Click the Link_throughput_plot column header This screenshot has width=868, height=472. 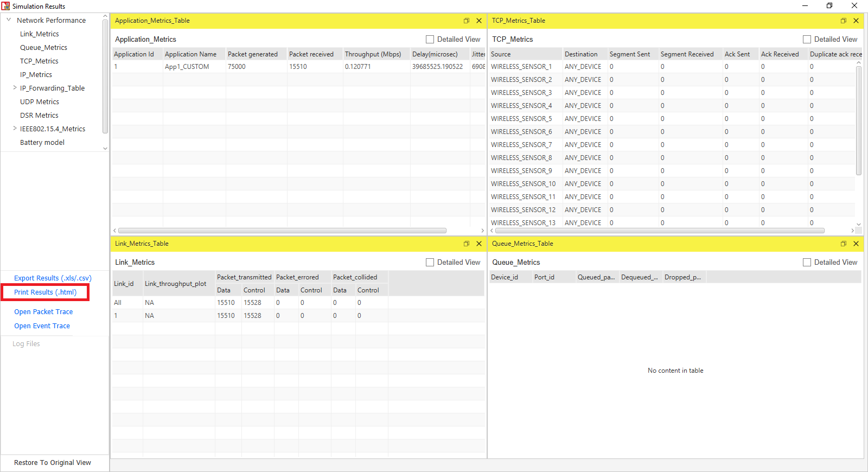pos(178,284)
